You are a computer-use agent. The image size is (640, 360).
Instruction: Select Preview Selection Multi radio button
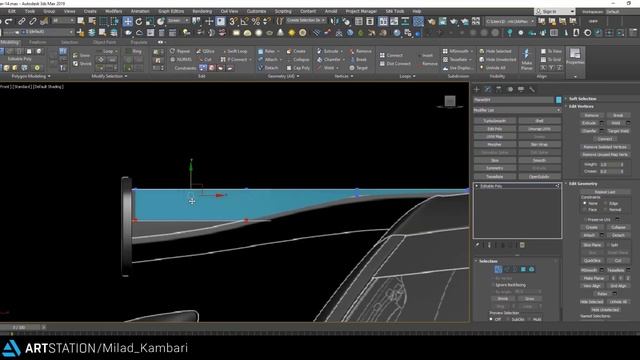[529, 319]
